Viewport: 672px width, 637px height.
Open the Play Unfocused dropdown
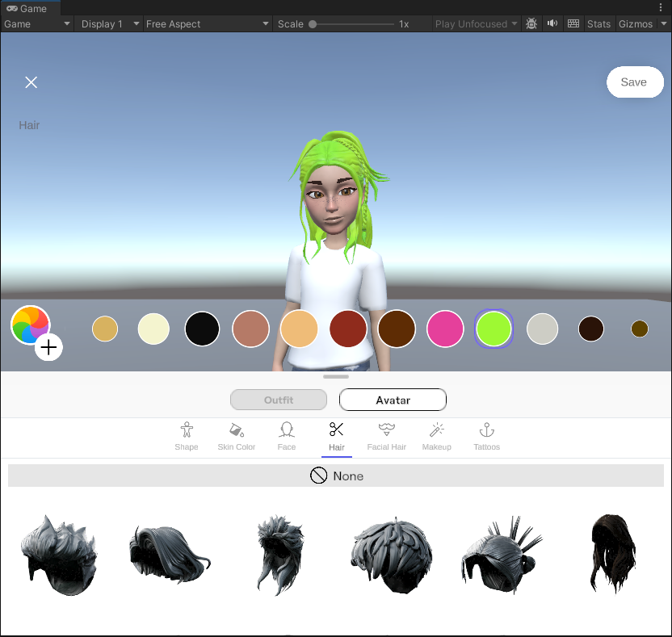[x=476, y=24]
